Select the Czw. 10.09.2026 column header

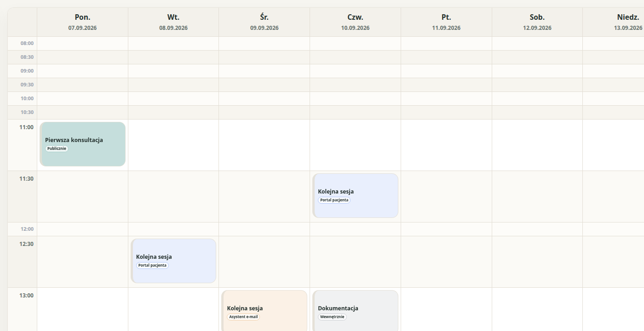(x=356, y=22)
